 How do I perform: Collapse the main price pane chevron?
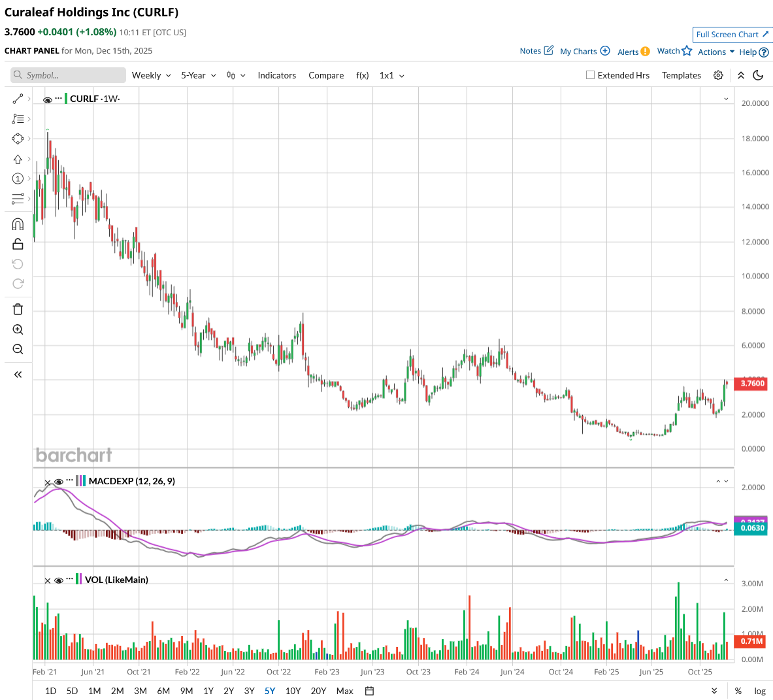pos(726,99)
